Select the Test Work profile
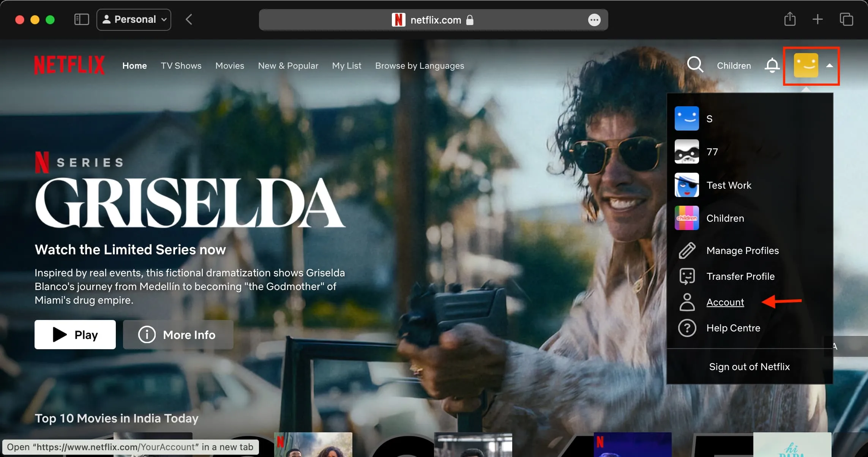Image resolution: width=868 pixels, height=457 pixels. coord(728,185)
